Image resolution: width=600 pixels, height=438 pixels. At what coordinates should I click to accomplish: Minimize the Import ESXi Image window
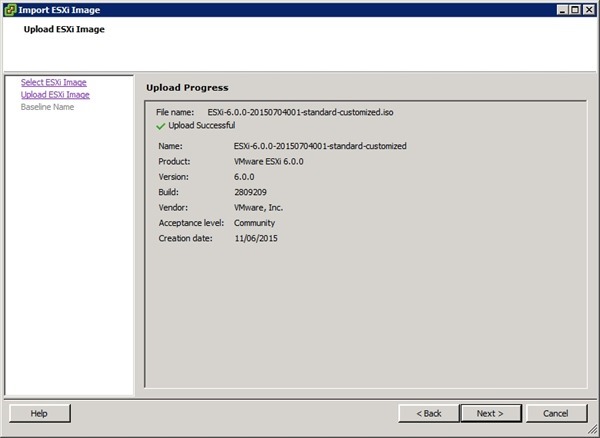562,10
